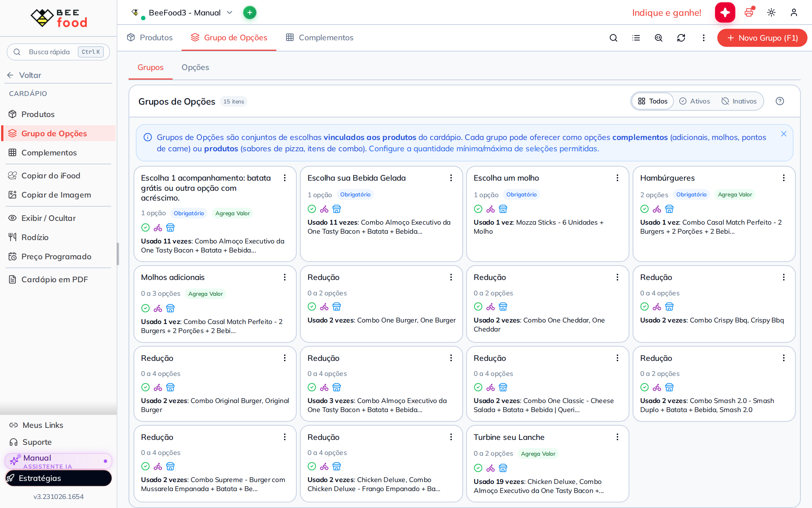Click the search magnifier icon in toolbar
812x508 pixels.
[614, 38]
